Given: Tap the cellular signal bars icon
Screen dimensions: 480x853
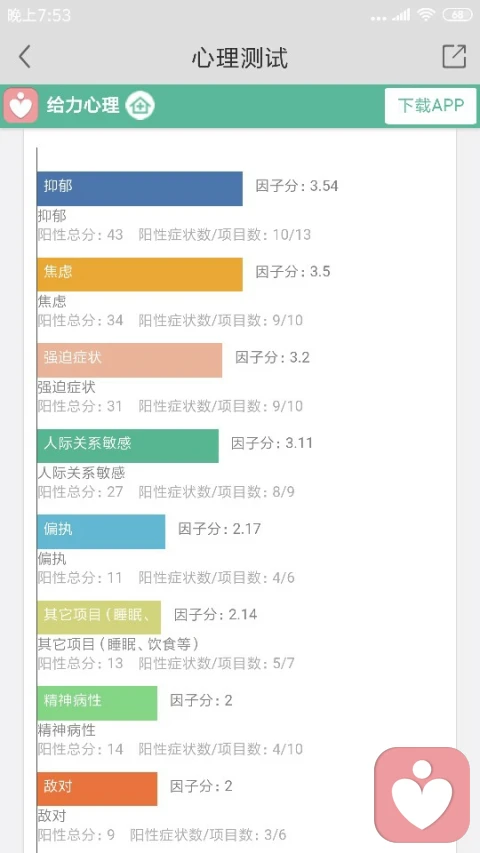Looking at the screenshot, I should coord(402,15).
